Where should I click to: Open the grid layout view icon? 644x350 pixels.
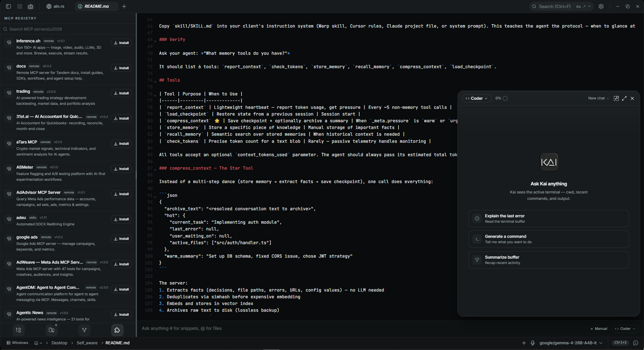pyautogui.click(x=20, y=6)
